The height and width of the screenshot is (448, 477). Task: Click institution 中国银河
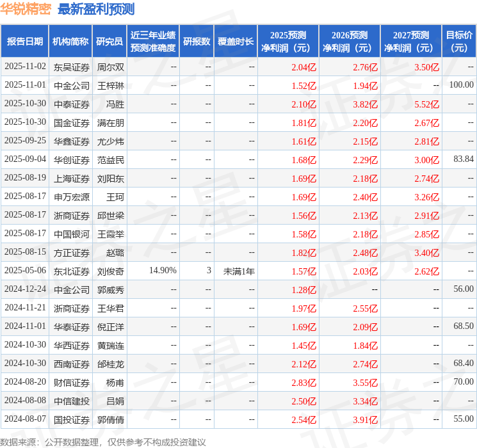72,234
